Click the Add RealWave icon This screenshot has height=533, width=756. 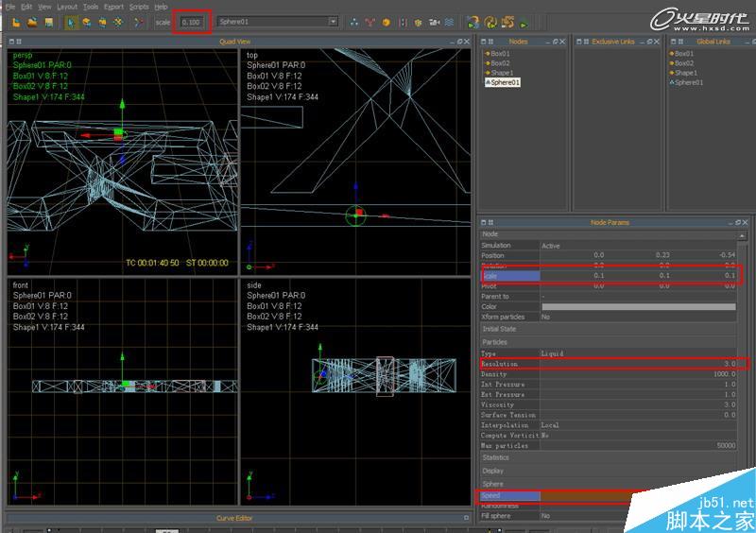[449, 21]
